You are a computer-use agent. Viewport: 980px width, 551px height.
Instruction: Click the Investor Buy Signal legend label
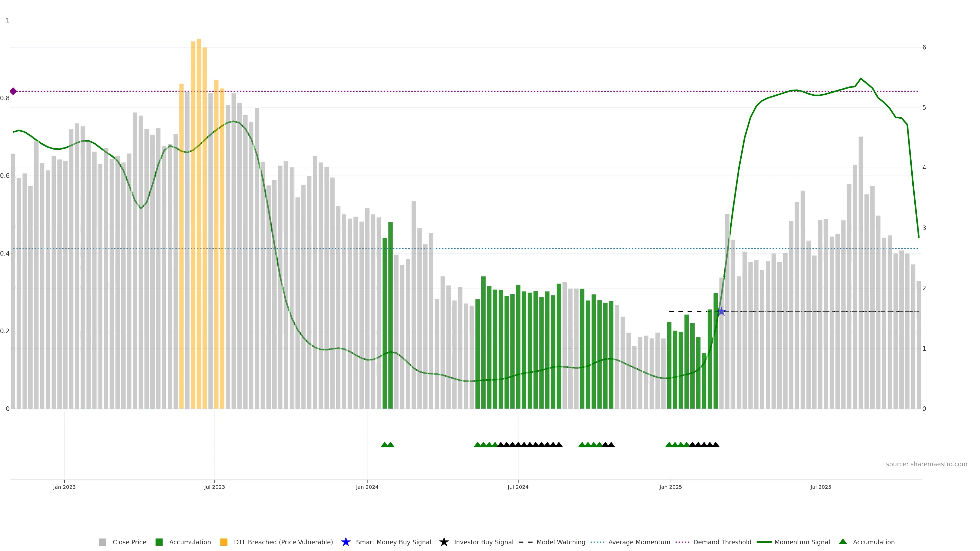point(484,542)
